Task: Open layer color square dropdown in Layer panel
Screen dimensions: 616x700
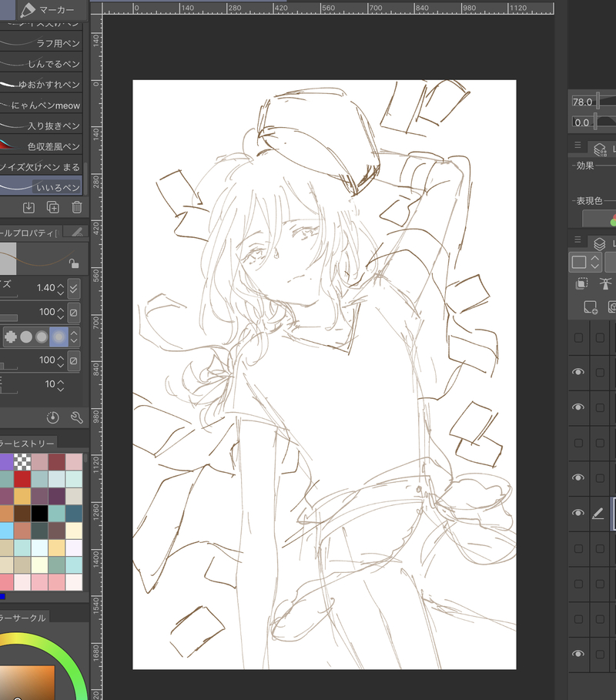Action: pos(586,262)
